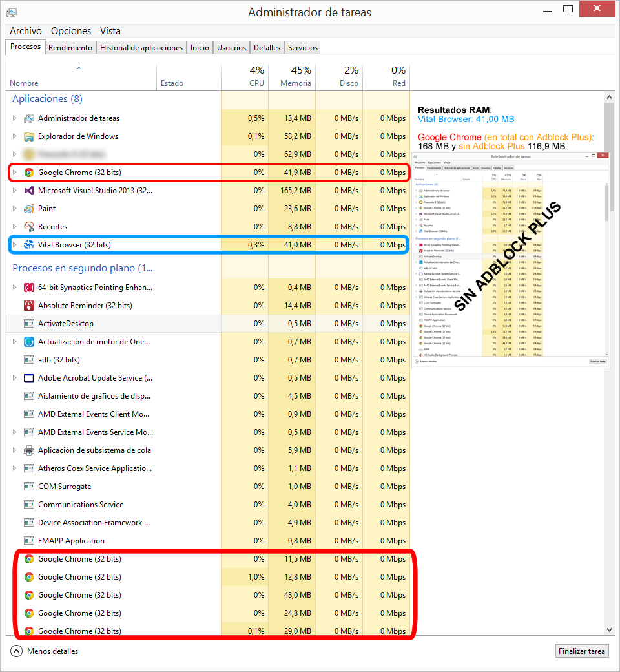
Task: Sort by CPU usage column header
Action: pyautogui.click(x=245, y=77)
